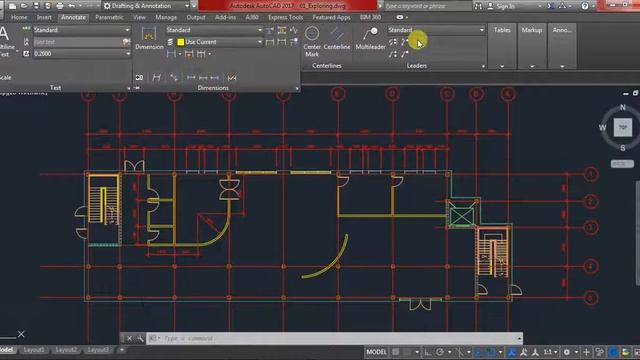Click the Quick dimension icon

[189, 54]
